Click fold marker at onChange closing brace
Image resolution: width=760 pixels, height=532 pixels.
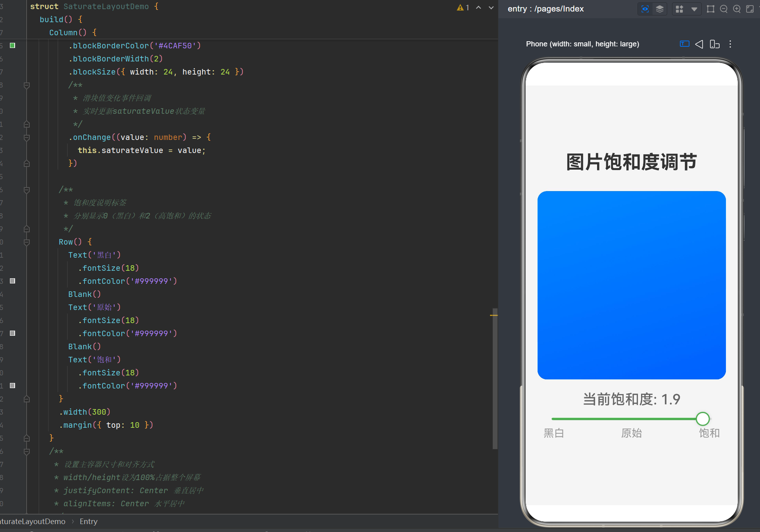point(27,163)
